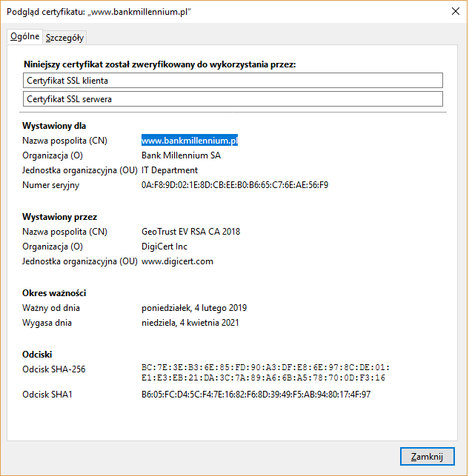Click the serial number 0A:F8:9D:02 value
Image resolution: width=469 pixels, height=476 pixels.
click(x=235, y=185)
